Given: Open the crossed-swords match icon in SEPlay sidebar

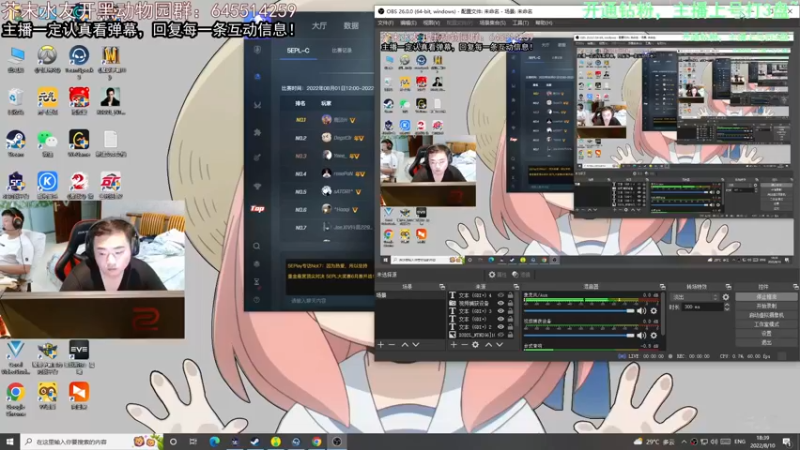Looking at the screenshot, I should [x=257, y=105].
